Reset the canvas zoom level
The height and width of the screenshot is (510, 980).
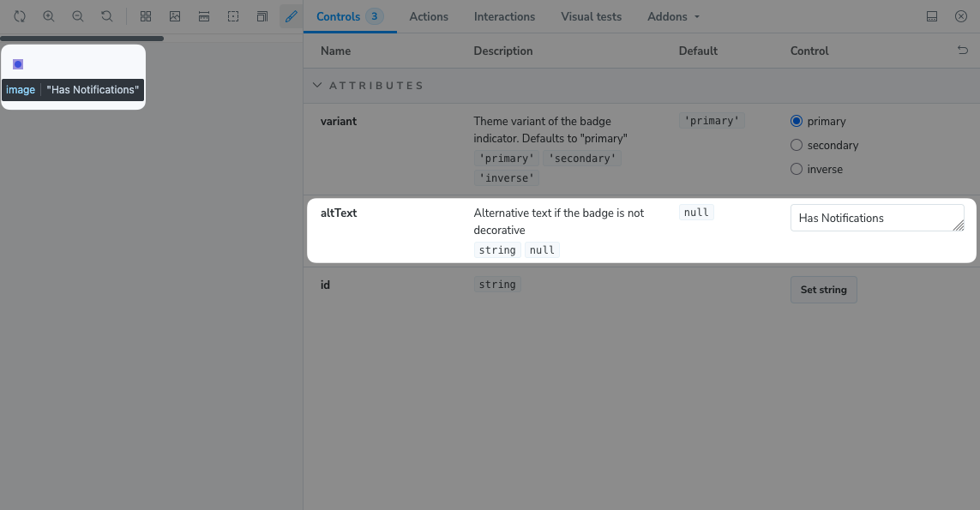point(105,16)
